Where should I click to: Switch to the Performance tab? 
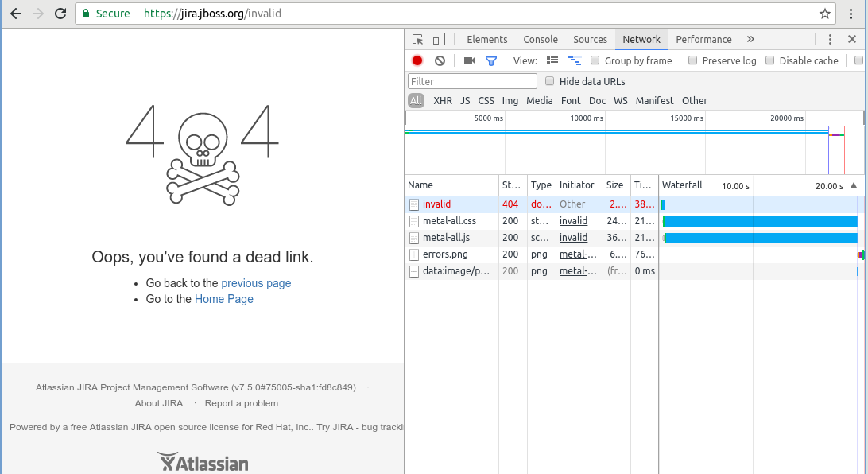(703, 39)
